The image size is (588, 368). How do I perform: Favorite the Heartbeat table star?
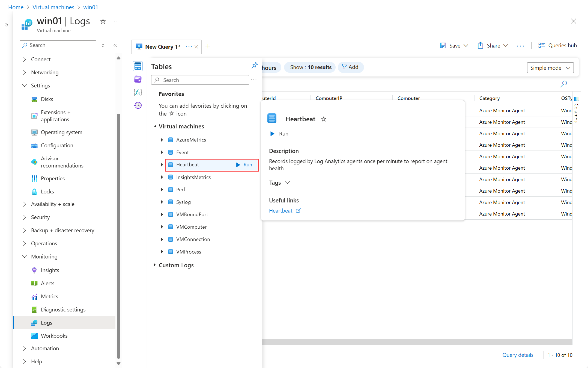[x=324, y=119]
